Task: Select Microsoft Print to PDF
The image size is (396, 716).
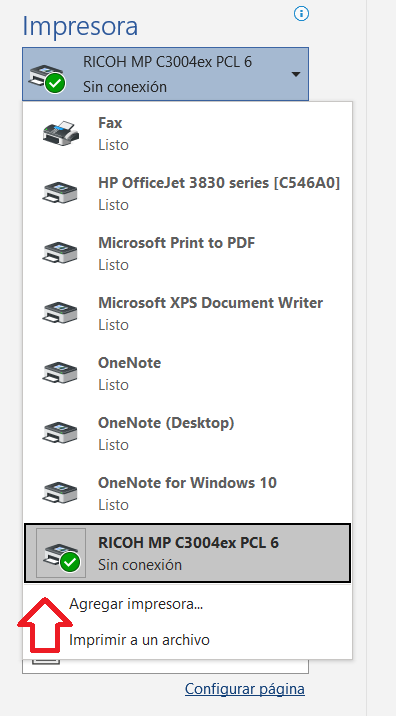Action: 187,253
